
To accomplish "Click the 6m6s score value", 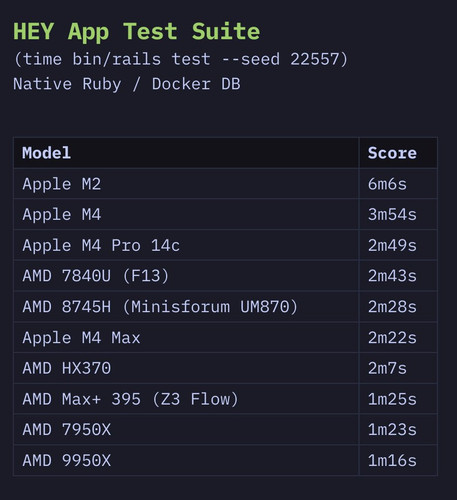I will point(387,184).
